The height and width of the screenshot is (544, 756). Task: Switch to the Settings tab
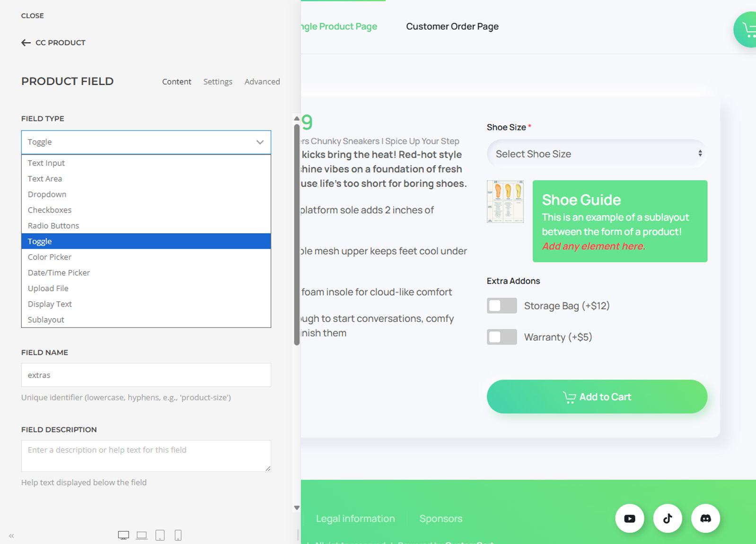[x=218, y=81]
